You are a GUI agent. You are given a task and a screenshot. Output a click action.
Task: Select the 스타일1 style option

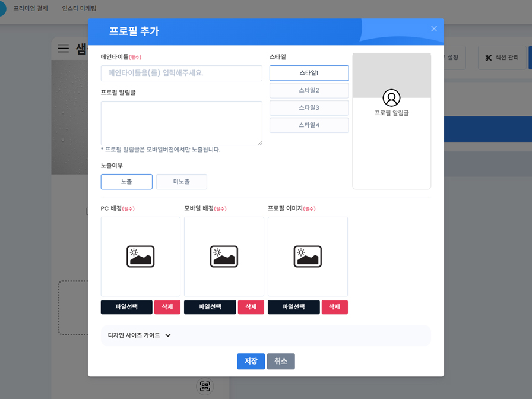[x=309, y=73]
